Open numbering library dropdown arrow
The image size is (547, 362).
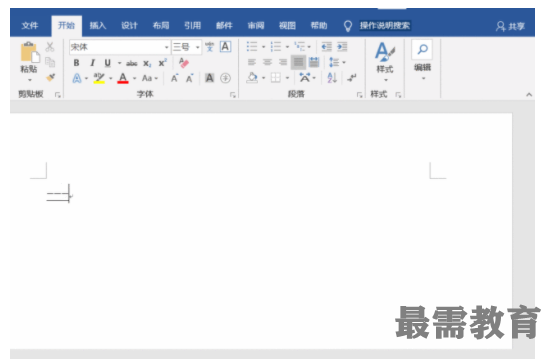coord(287,47)
